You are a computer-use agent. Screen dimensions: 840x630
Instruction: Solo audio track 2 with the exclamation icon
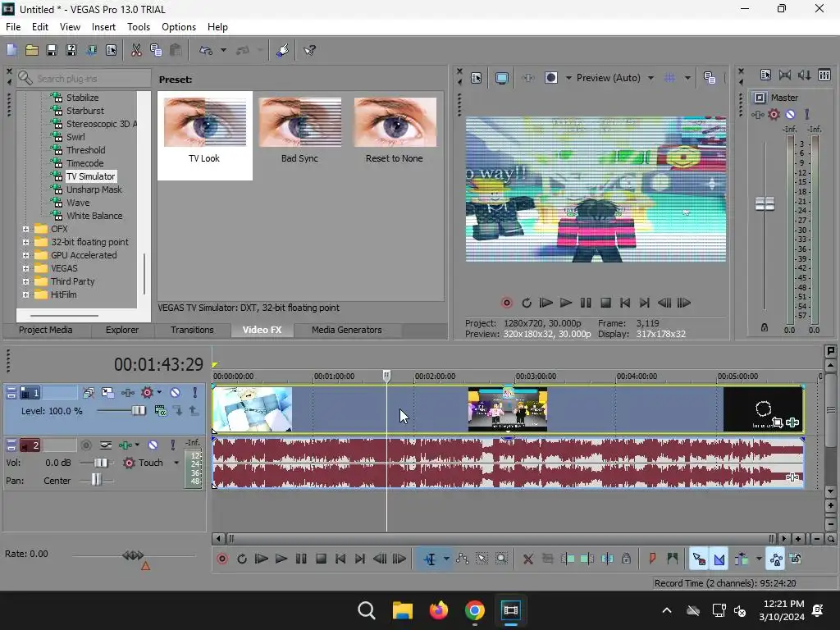click(172, 445)
